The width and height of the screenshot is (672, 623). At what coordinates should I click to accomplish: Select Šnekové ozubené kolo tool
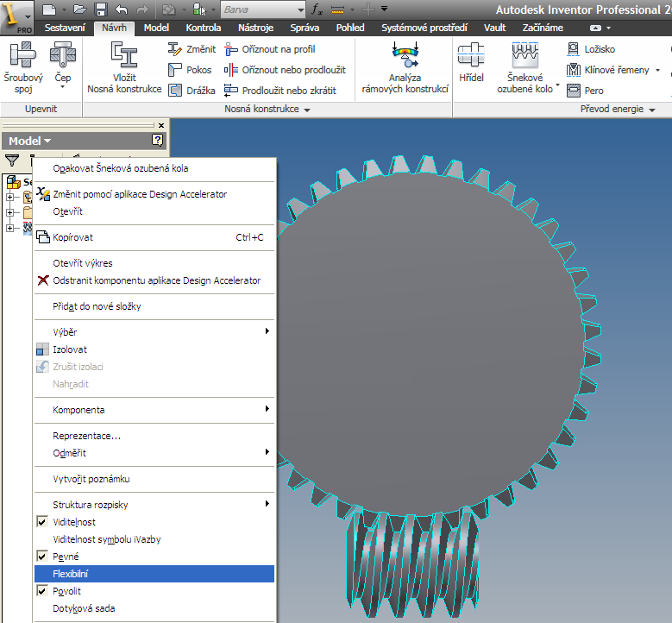point(525,68)
